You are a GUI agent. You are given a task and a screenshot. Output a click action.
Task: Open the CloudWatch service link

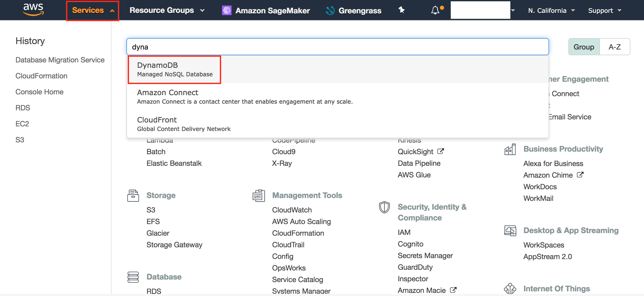[292, 210]
